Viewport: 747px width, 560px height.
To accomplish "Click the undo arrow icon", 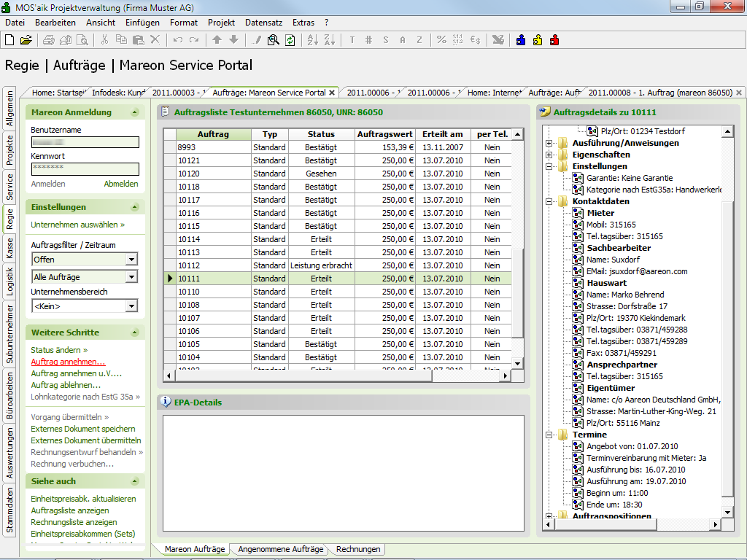I will coord(178,40).
